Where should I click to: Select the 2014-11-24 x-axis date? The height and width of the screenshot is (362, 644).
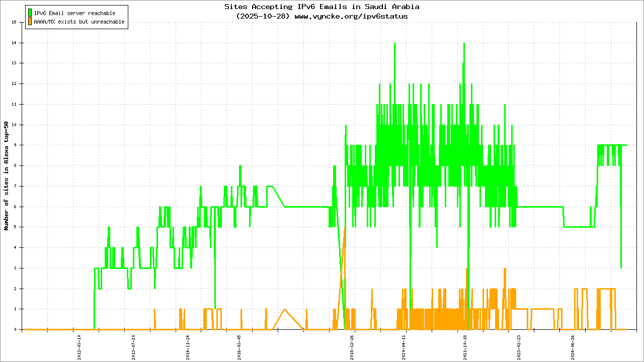point(188,346)
